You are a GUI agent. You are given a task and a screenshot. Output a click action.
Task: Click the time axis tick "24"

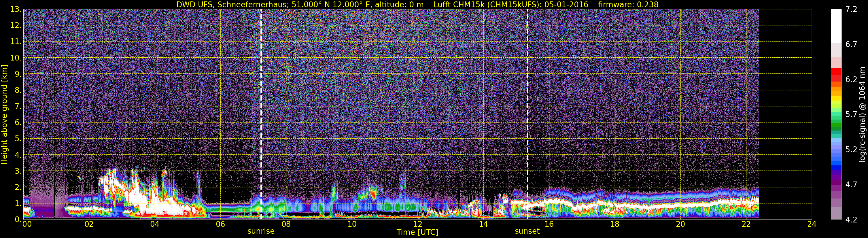point(812,224)
